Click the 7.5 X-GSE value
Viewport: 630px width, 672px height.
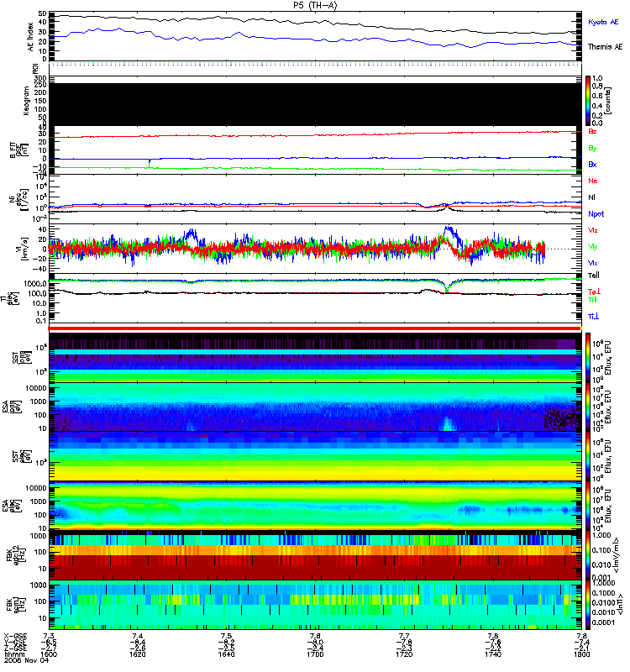coord(226,637)
